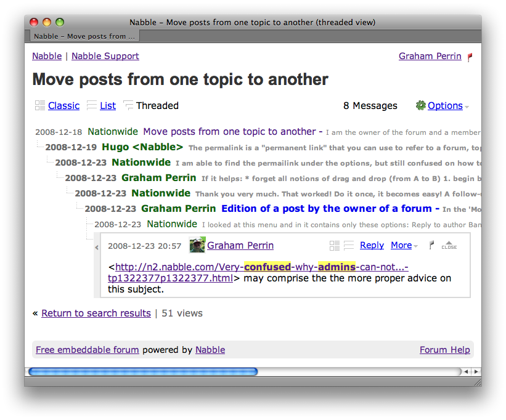Image resolution: width=506 pixels, height=420 pixels.
Task: Go back via Return to search results
Action: [x=96, y=313]
